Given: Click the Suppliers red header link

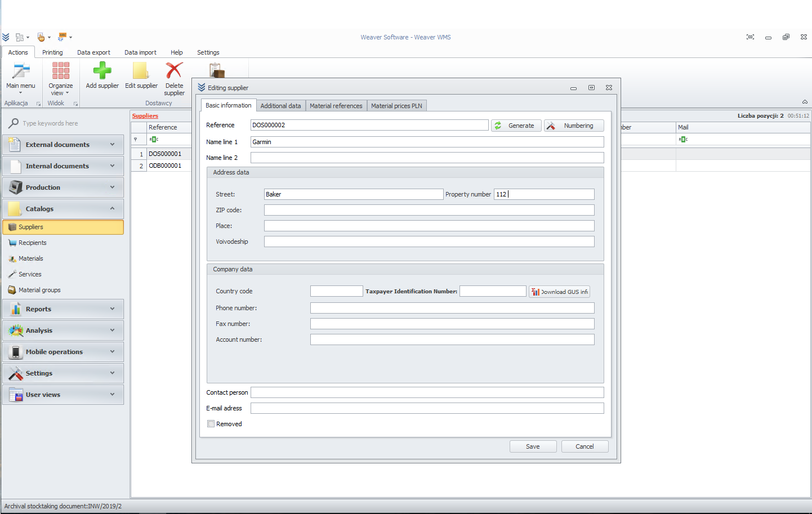Looking at the screenshot, I should pos(145,116).
